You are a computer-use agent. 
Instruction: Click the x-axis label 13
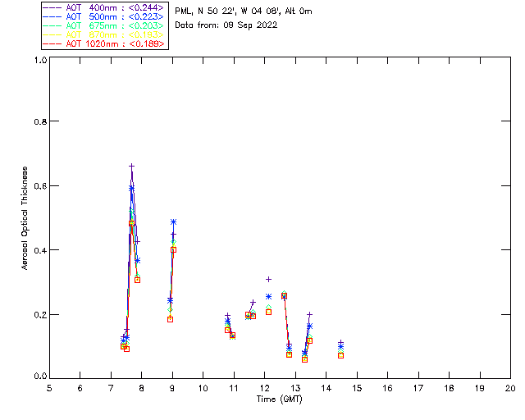click(295, 388)
